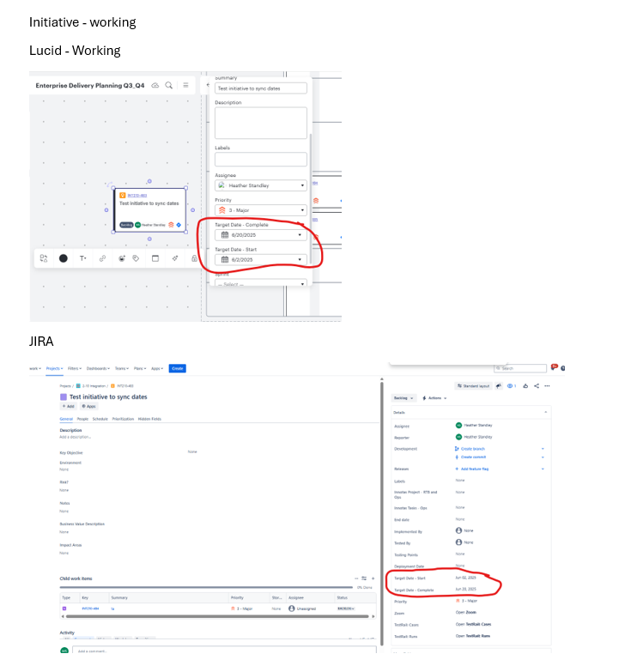Click the Create commit link
Viewport: 637px width, 672px height.
click(x=473, y=457)
